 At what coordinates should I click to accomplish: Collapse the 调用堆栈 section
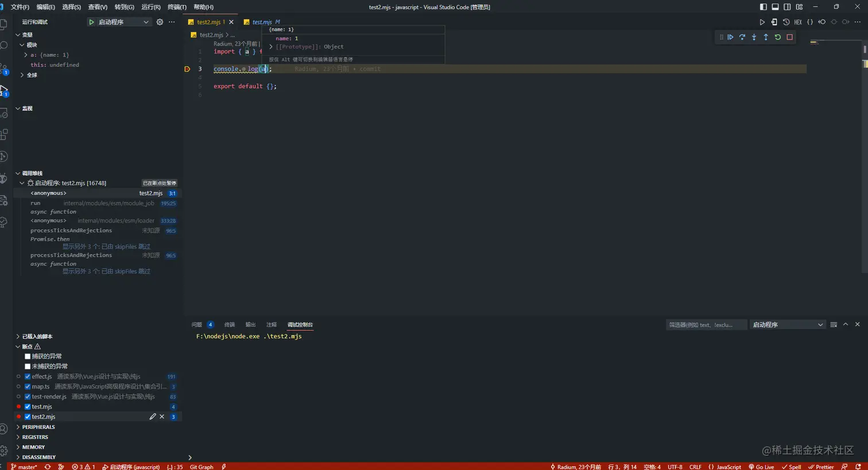point(18,173)
